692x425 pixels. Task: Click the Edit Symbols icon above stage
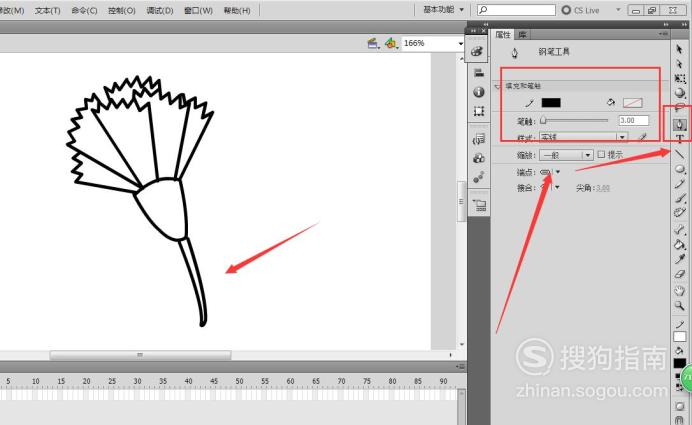pyautogui.click(x=391, y=43)
